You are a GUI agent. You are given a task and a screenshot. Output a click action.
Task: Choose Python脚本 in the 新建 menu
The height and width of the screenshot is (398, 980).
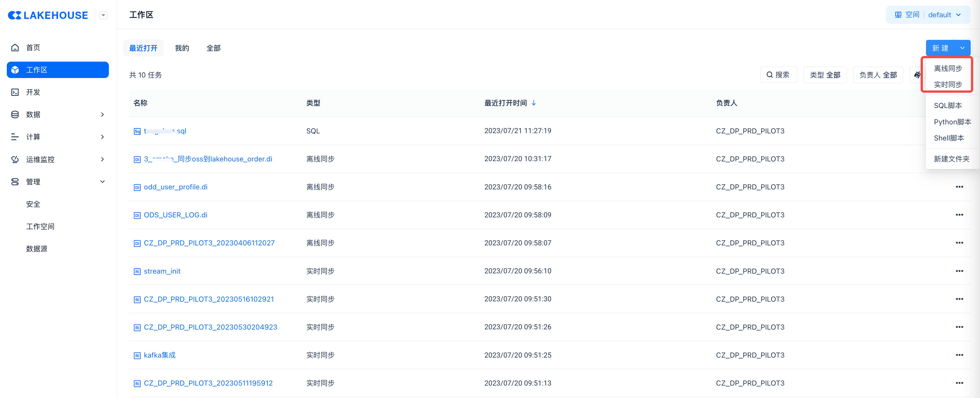[952, 122]
